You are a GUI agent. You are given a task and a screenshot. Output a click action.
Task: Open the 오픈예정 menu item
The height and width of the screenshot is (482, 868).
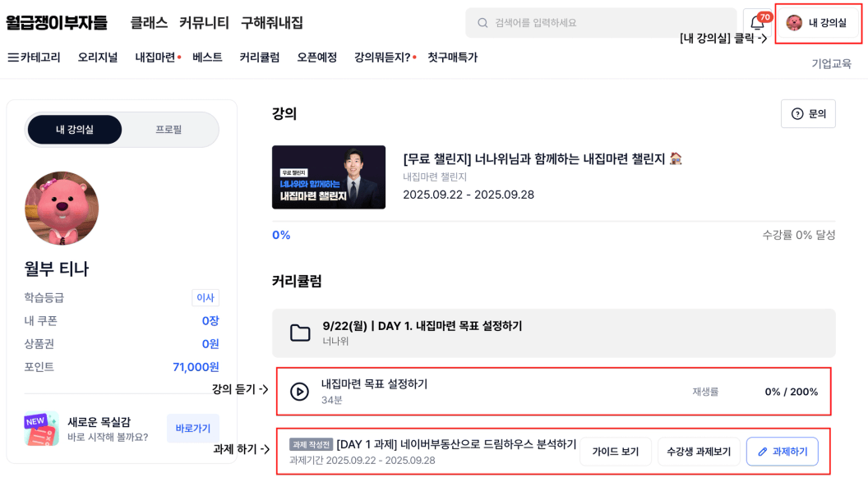tap(317, 57)
